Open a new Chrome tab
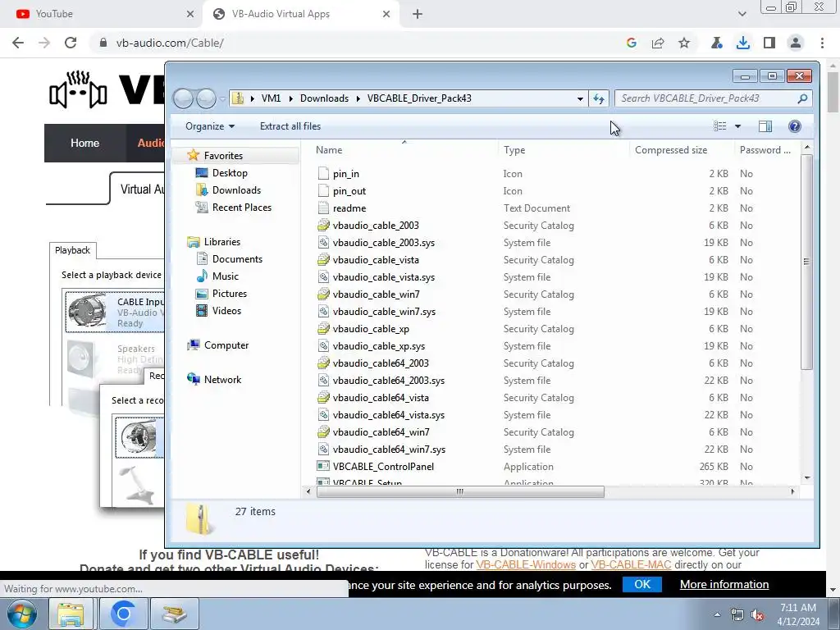The width and height of the screenshot is (840, 630). 418,14
